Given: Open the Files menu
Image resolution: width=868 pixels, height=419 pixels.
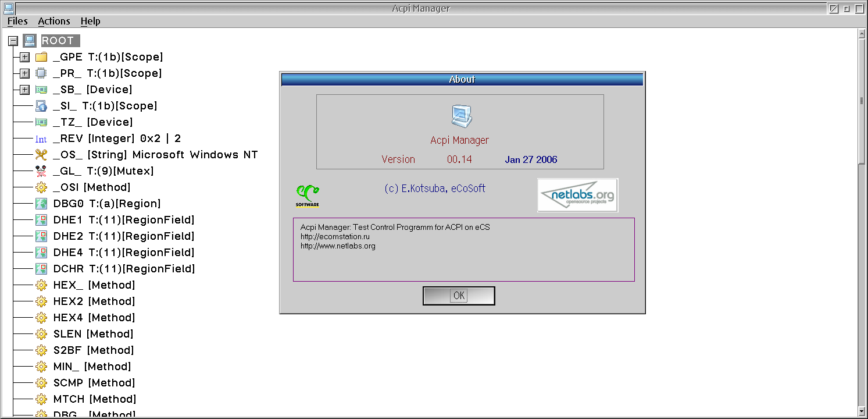Looking at the screenshot, I should pyautogui.click(x=17, y=21).
